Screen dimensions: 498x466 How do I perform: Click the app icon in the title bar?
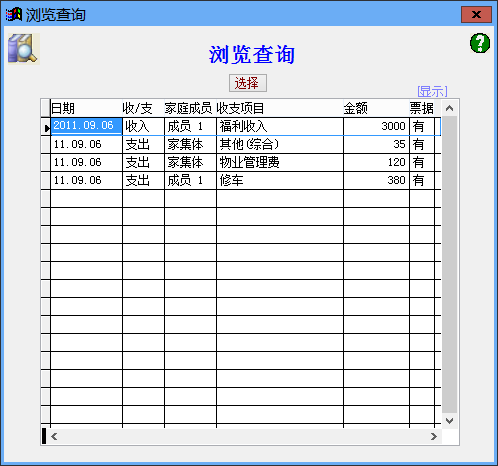point(14,14)
